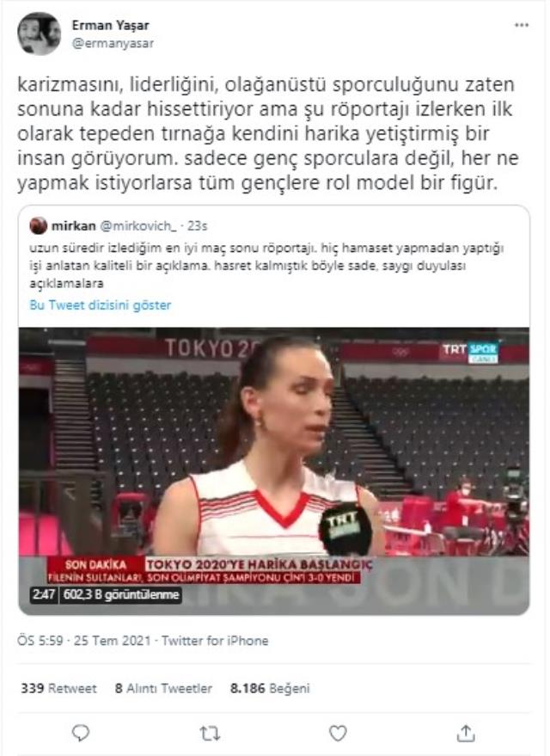This screenshot has height=756, width=550.
Task: View the 339 Retweet list
Action: click(58, 688)
